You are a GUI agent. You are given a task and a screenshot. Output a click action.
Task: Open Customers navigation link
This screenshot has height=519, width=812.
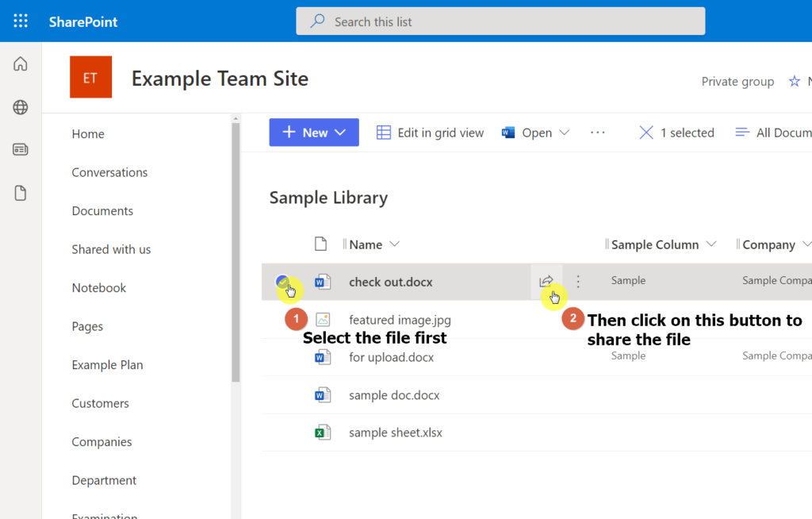100,403
